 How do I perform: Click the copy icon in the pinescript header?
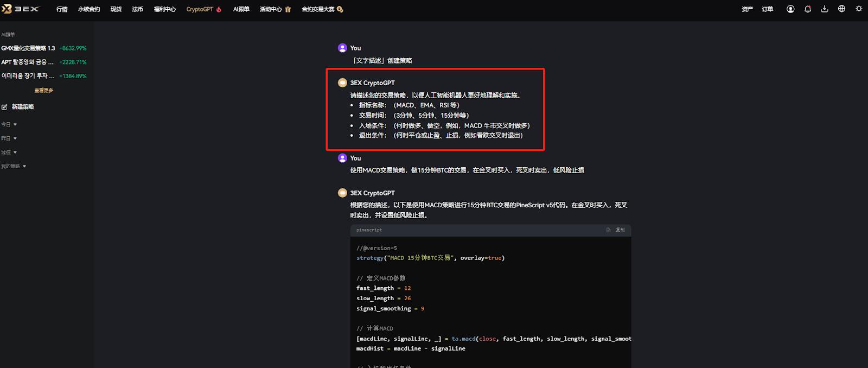(x=609, y=230)
